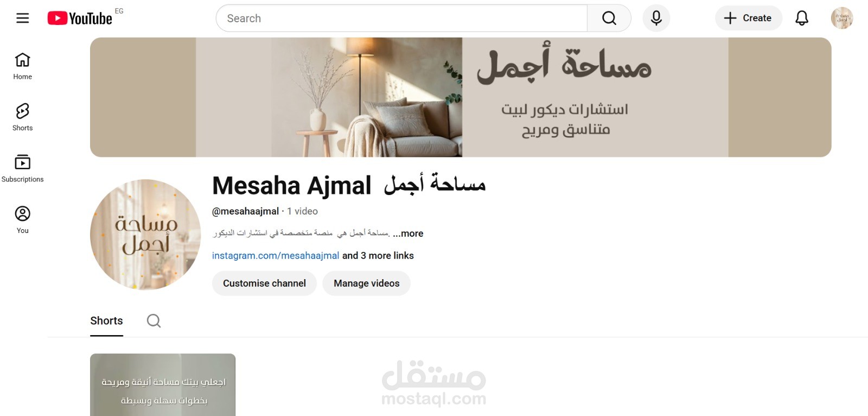Open the instagram.com/mesahaajmal link
Image resolution: width=868 pixels, height=416 pixels.
[x=276, y=256]
